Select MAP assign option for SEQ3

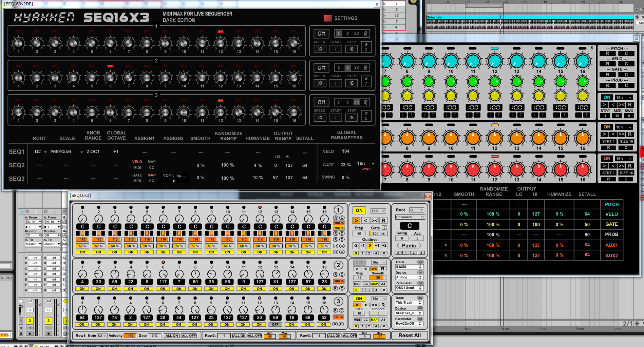point(152,175)
